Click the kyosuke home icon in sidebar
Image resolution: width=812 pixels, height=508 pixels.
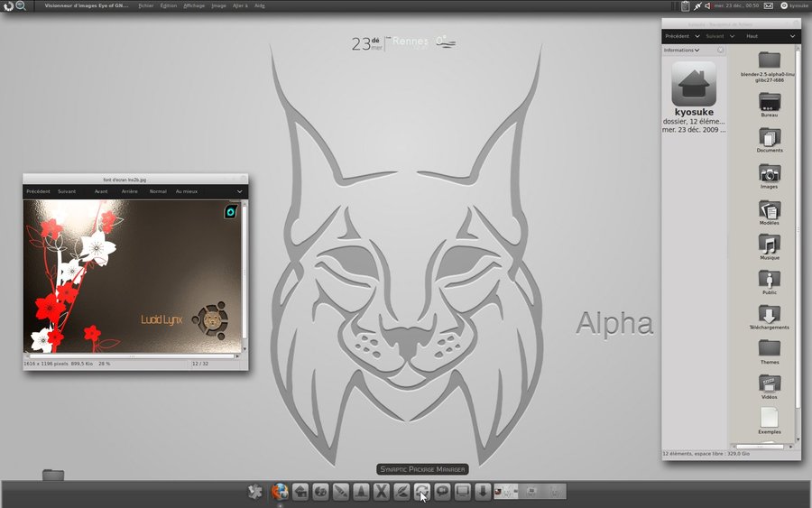pos(694,84)
